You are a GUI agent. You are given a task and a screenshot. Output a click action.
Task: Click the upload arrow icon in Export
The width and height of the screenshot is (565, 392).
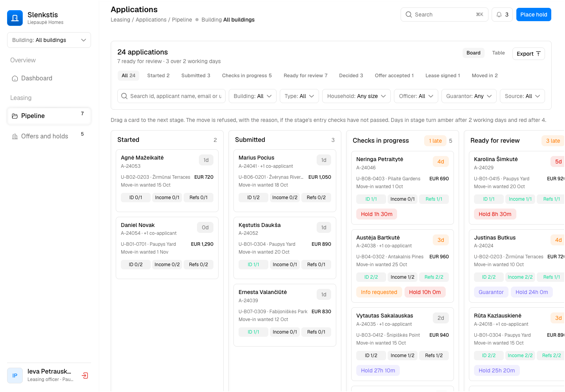[538, 54]
